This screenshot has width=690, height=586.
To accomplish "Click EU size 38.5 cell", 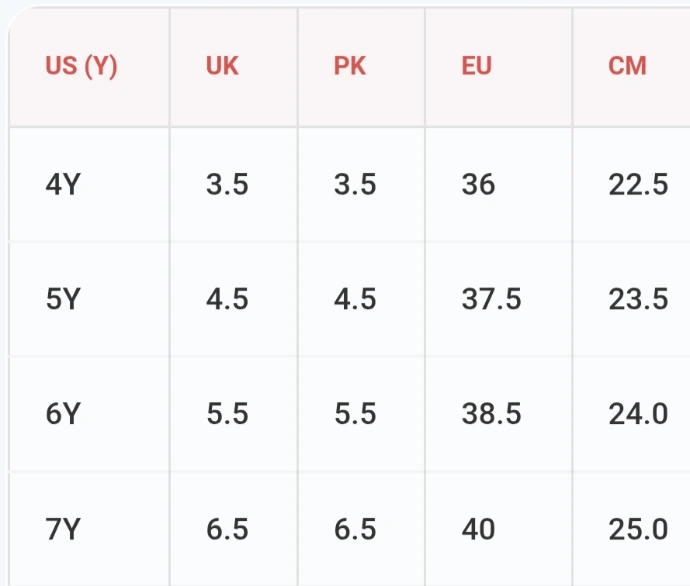I will 491,414.
